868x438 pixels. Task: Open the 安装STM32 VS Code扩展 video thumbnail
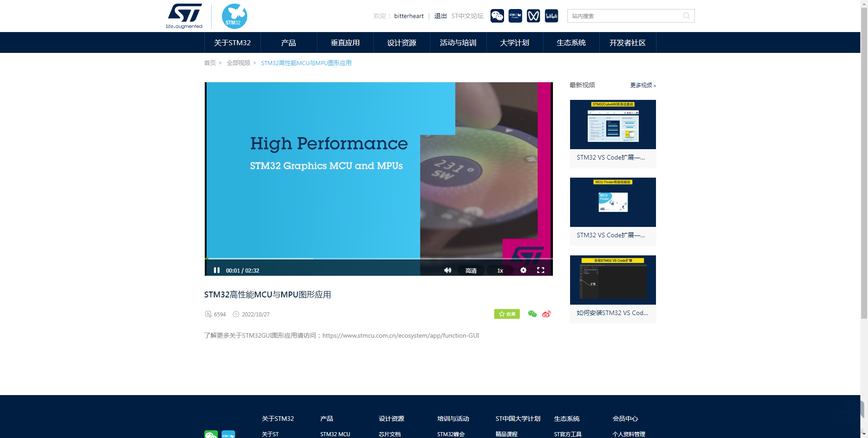click(x=613, y=280)
